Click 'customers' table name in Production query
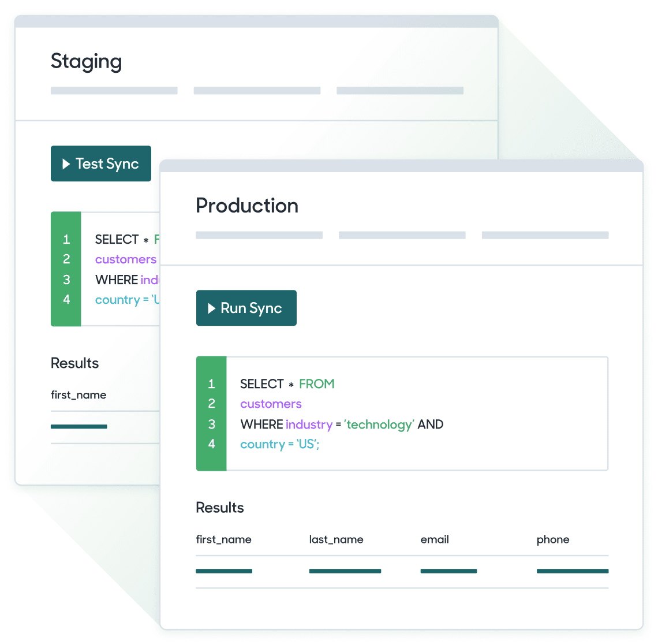Image resolution: width=658 pixels, height=644 pixels. 271,404
